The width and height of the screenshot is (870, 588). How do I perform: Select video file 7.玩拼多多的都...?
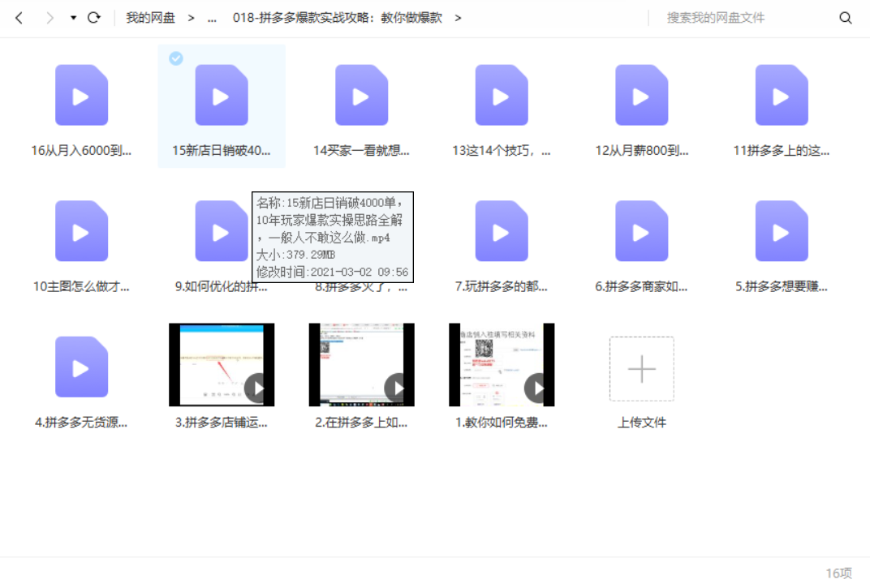(502, 231)
